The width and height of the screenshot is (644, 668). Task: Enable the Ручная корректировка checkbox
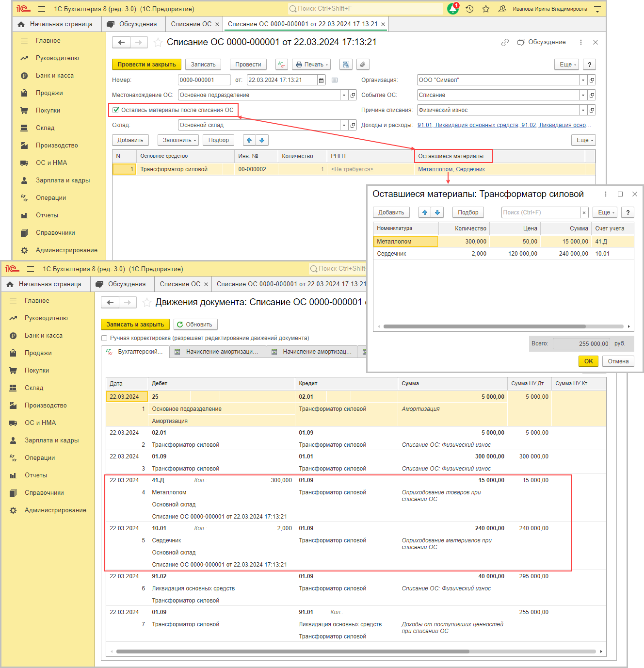pyautogui.click(x=104, y=338)
